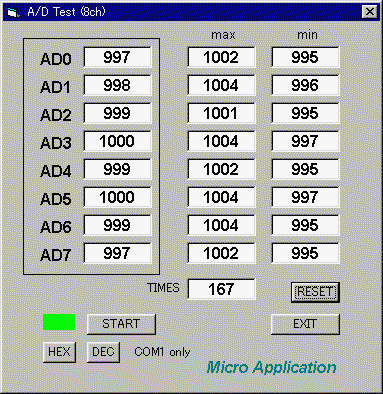Click the AD4 min value field
This screenshot has width=383, height=394.
coord(305,169)
